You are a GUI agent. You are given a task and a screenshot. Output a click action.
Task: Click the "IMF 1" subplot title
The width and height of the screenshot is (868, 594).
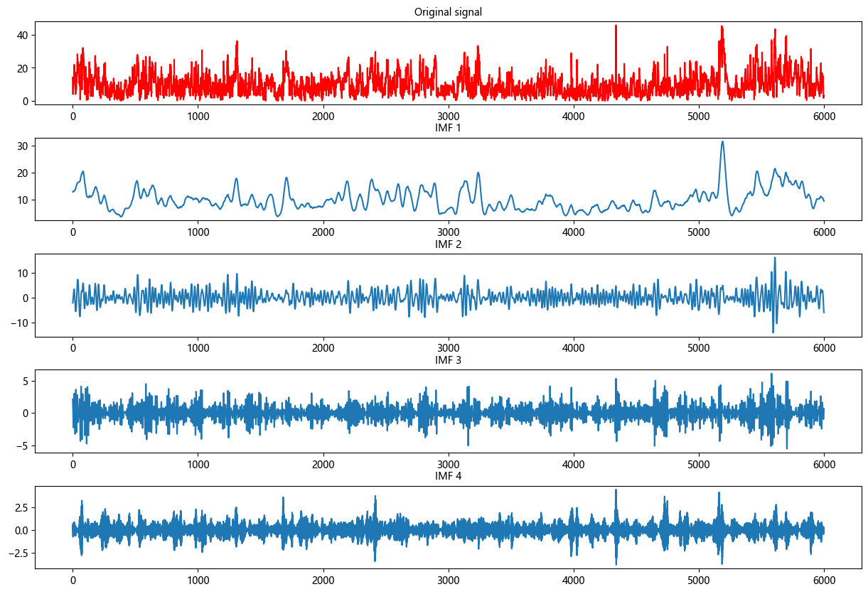pos(448,128)
